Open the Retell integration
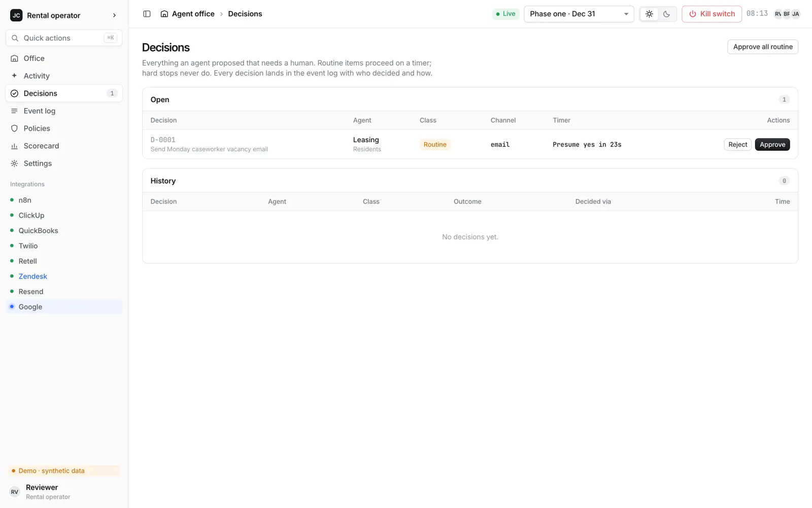This screenshot has height=508, width=812. pyautogui.click(x=64, y=261)
